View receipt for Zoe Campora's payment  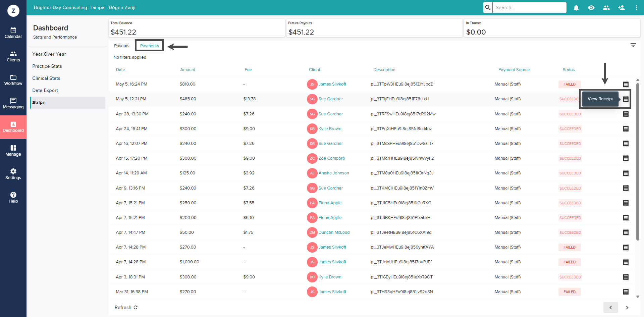(626, 158)
